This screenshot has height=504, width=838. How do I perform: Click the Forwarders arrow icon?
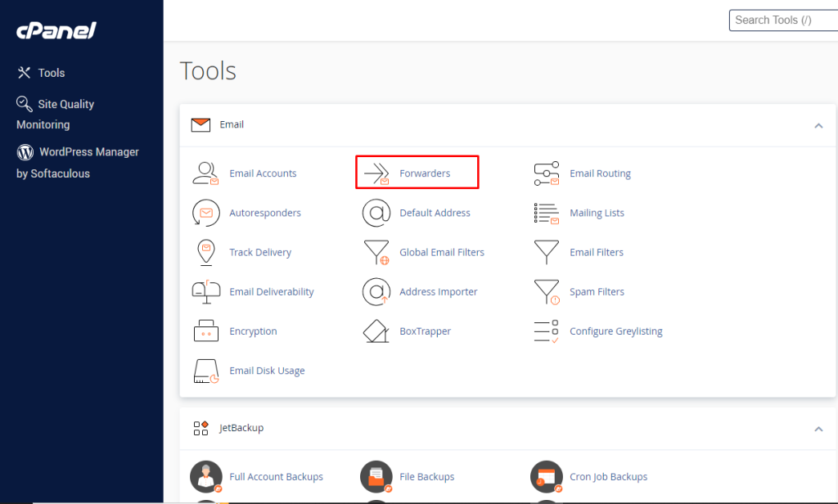click(376, 172)
